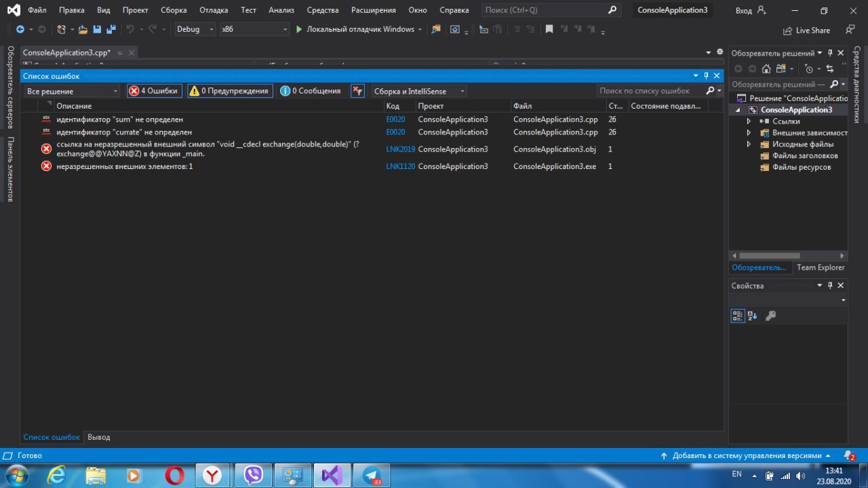The width and height of the screenshot is (868, 488).
Task: Expand the Внешние зависимости tree node
Action: 749,133
